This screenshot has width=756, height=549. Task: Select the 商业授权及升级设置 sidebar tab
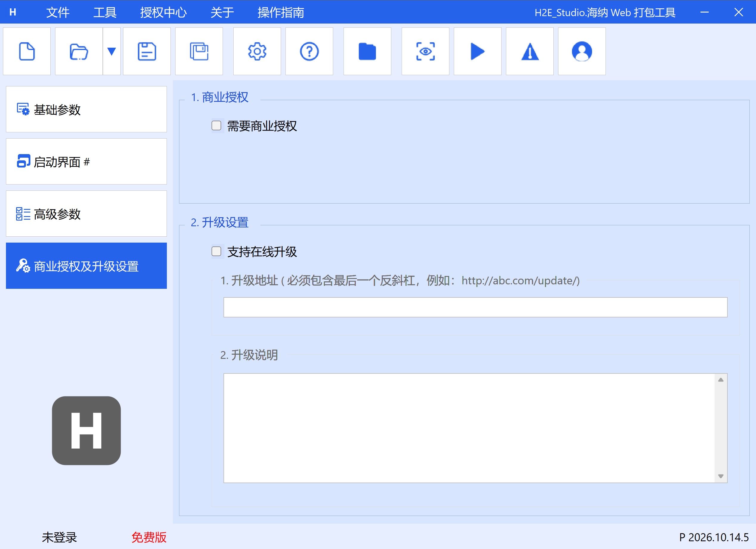tap(86, 266)
